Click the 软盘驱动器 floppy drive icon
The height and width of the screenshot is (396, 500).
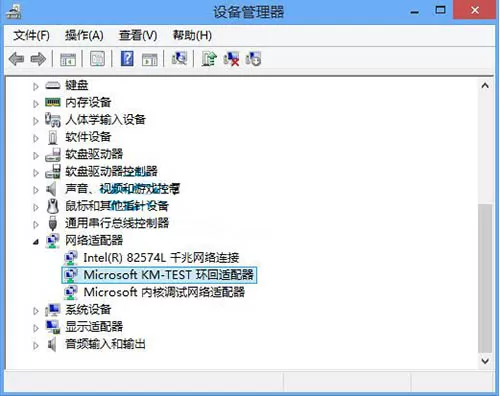(x=53, y=155)
